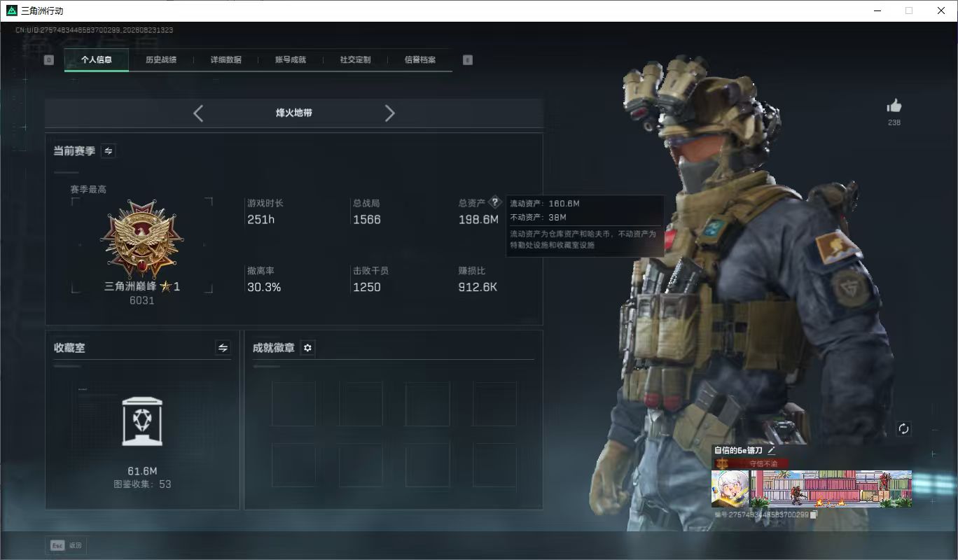Click the 赚损比 value 912.6K
Screen dimensions: 958x560
pos(478,287)
